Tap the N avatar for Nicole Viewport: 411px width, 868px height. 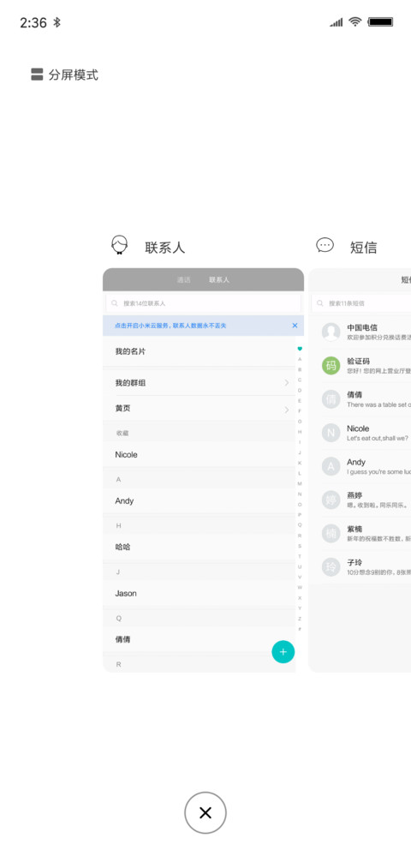click(331, 433)
